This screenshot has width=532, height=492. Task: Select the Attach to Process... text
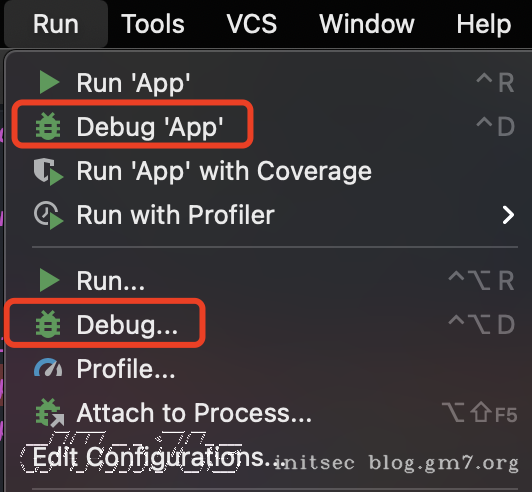194,413
